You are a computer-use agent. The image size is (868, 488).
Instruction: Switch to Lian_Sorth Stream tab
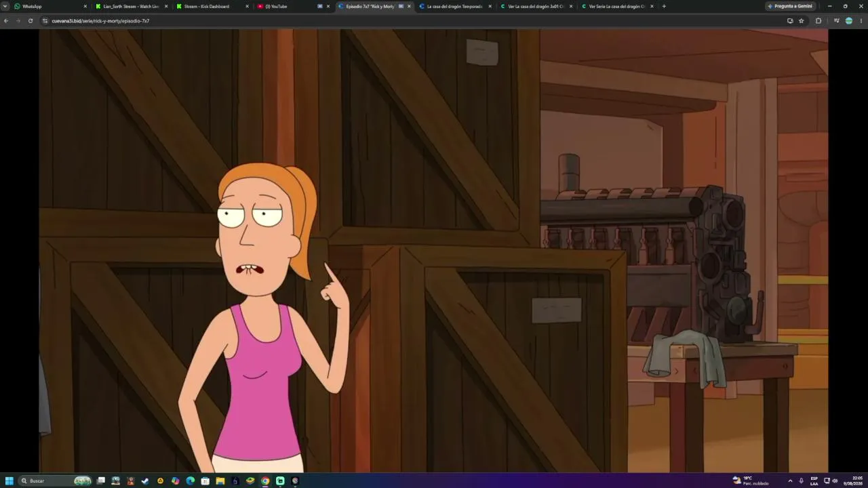[132, 6]
